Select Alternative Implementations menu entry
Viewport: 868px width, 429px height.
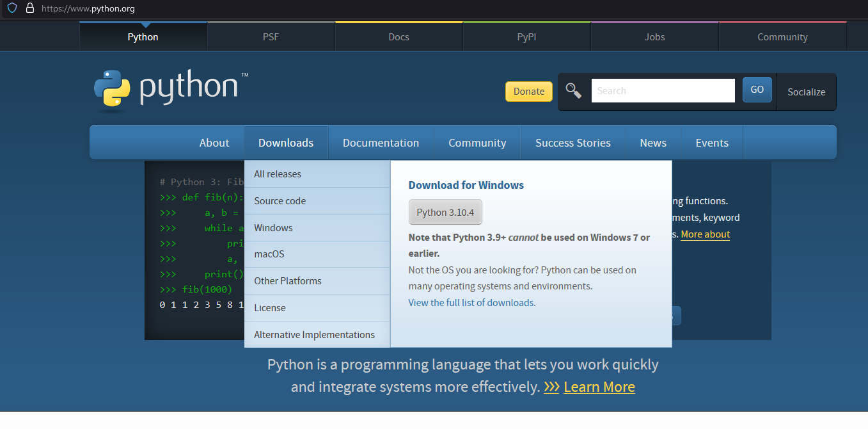(x=317, y=335)
